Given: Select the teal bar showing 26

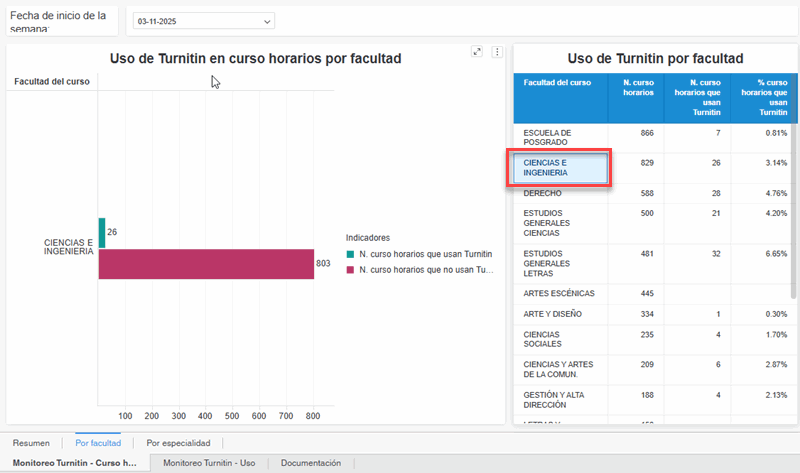Looking at the screenshot, I should 102,232.
